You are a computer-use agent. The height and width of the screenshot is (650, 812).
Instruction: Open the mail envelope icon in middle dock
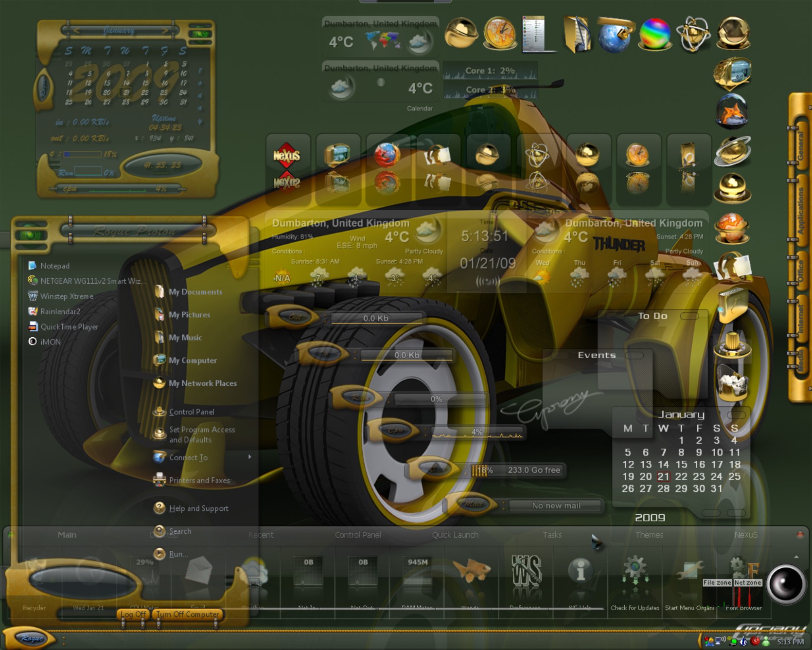(x=438, y=156)
